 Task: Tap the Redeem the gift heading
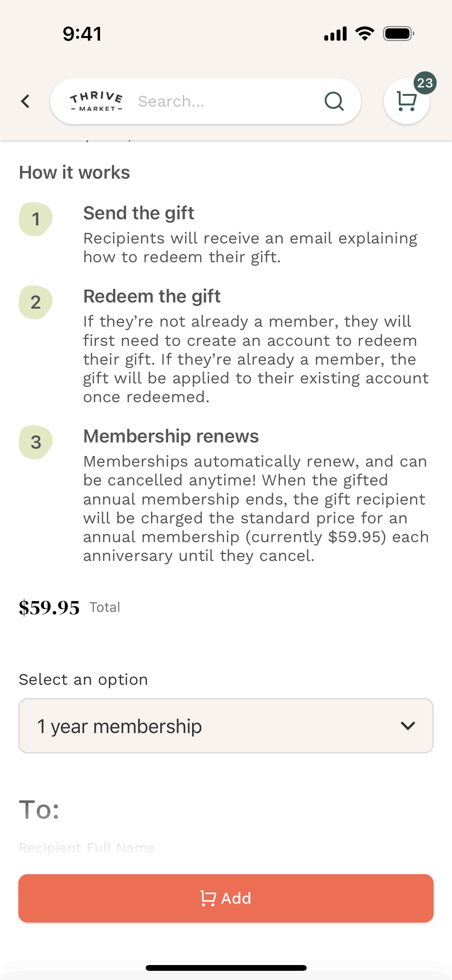coord(152,296)
